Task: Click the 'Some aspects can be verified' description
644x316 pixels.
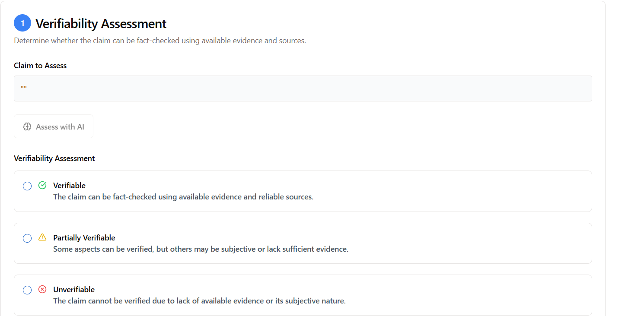Action: coord(200,249)
